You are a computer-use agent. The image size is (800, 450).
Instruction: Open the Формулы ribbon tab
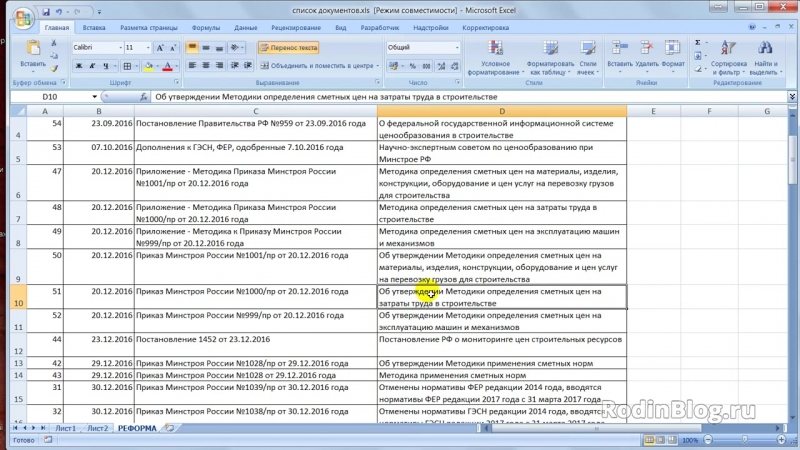[206, 28]
